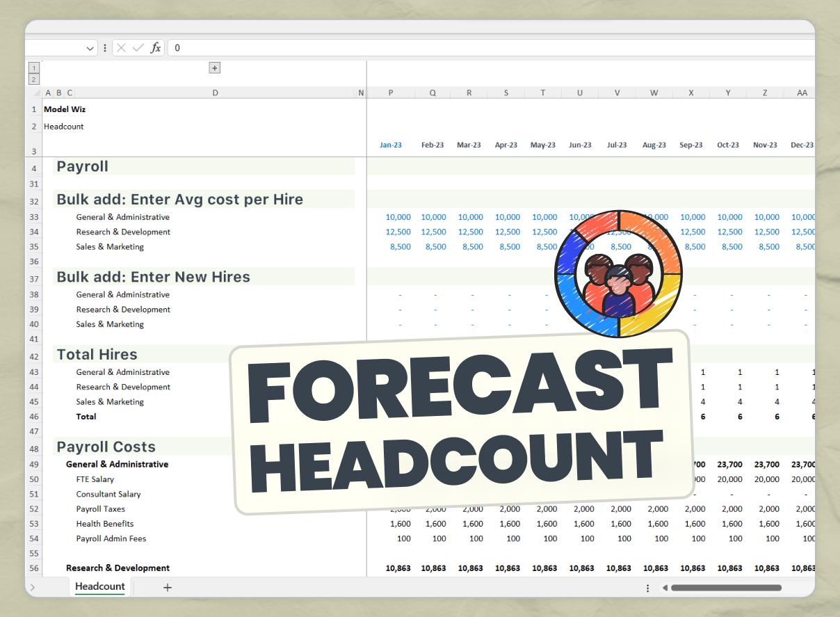The height and width of the screenshot is (617, 840).
Task: Select column P header
Action: tap(390, 92)
